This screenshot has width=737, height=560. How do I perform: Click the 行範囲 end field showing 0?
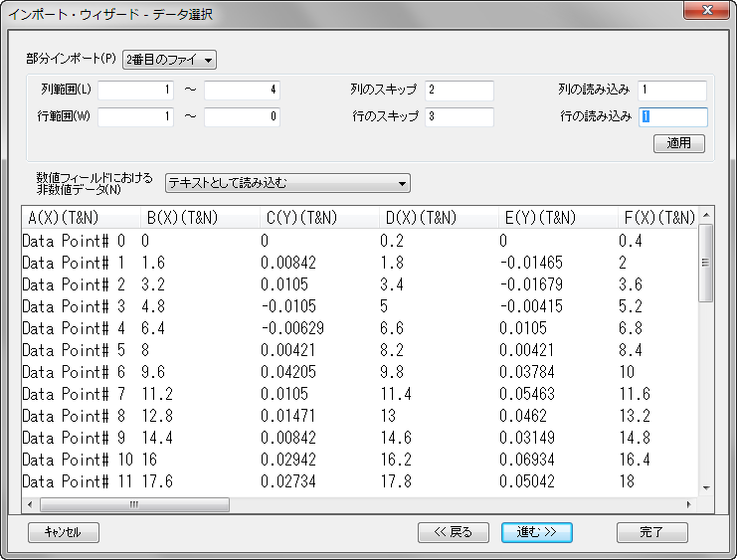242,116
